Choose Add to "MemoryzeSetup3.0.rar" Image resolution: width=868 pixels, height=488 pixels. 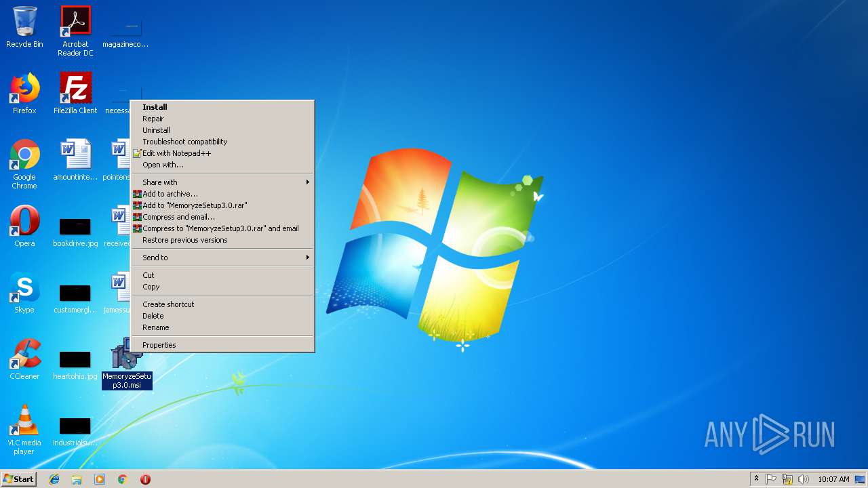pyautogui.click(x=222, y=205)
